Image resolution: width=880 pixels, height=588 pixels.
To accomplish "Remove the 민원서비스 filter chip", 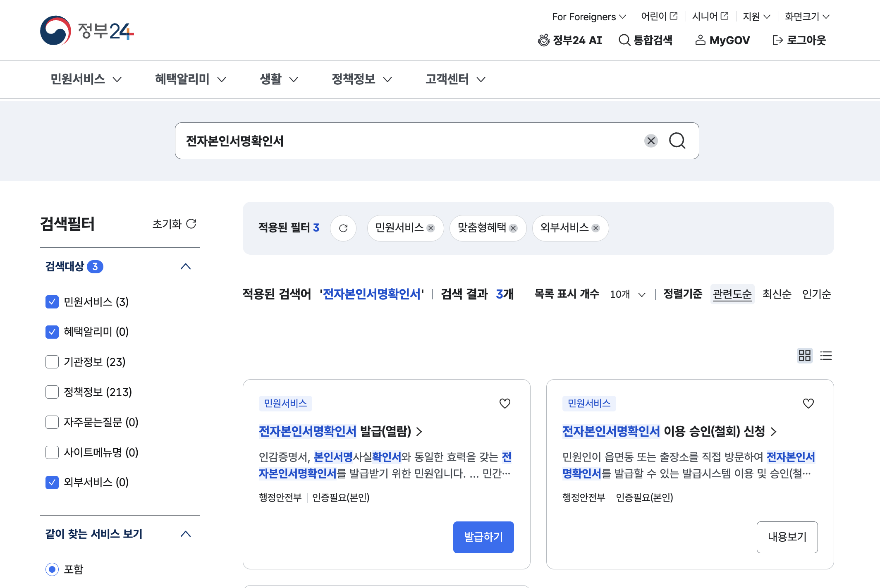I will click(431, 228).
